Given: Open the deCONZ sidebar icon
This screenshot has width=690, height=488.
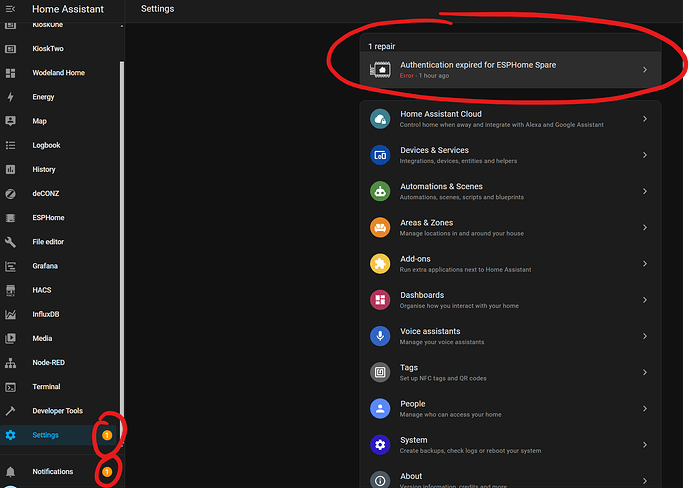Looking at the screenshot, I should click(10, 194).
